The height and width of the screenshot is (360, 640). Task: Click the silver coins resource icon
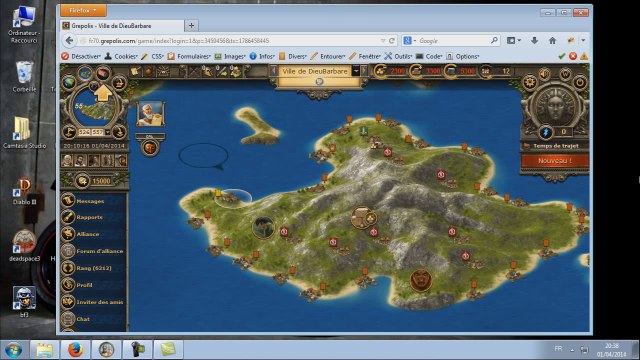450,71
